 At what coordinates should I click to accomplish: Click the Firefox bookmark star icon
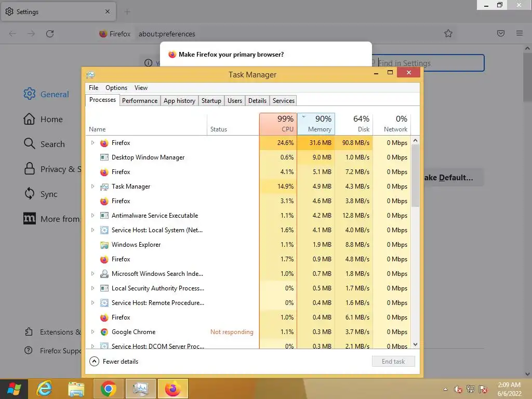[448, 33]
